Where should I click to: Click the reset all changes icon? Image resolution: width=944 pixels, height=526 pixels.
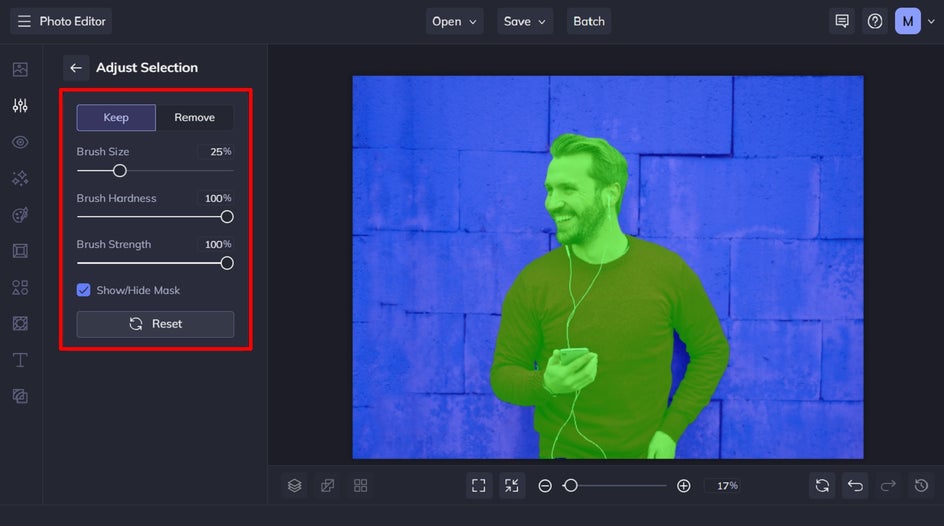[x=822, y=486]
